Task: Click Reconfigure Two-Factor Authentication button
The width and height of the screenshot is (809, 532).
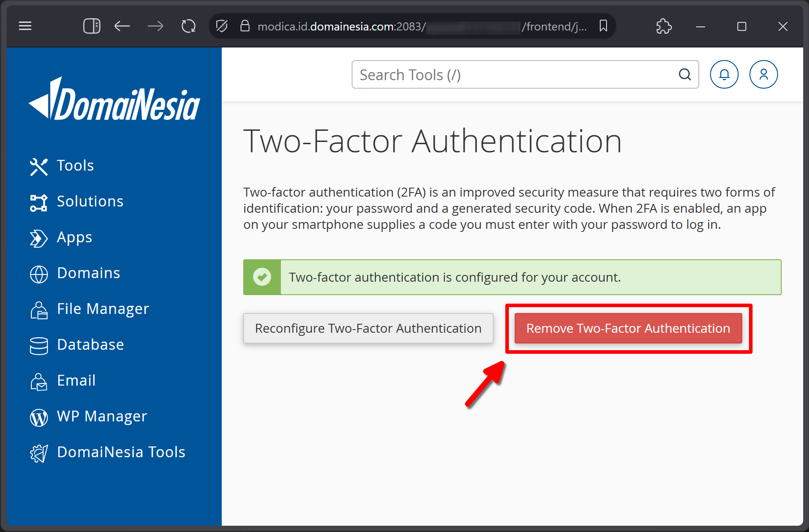Action: coord(368,328)
